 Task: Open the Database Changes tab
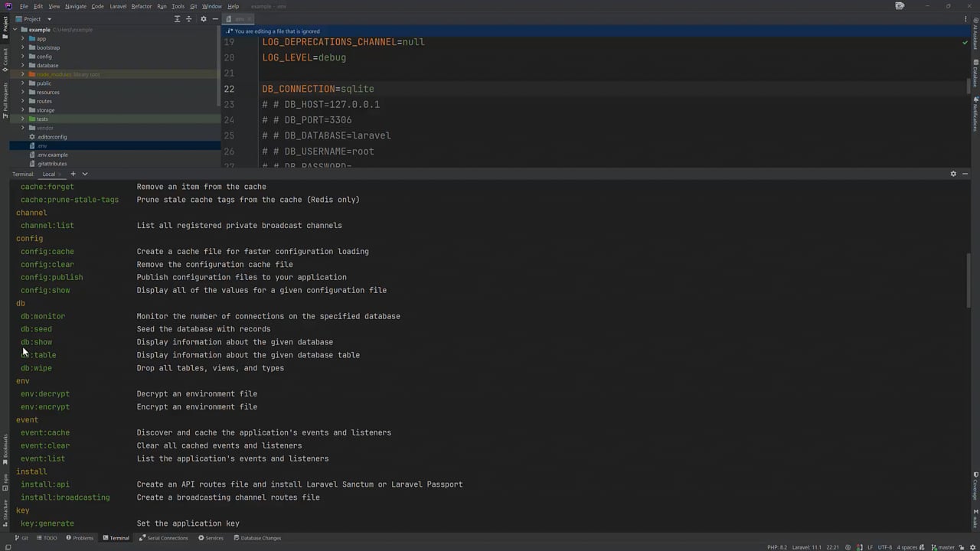click(x=256, y=538)
